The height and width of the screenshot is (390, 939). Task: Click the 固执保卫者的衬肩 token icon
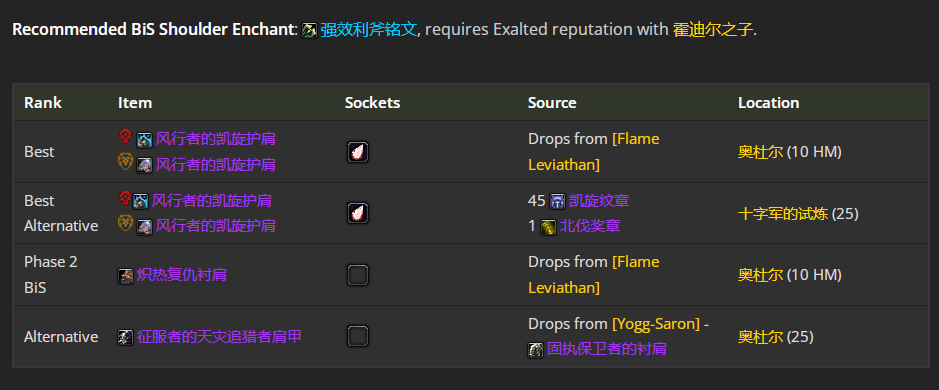(535, 350)
